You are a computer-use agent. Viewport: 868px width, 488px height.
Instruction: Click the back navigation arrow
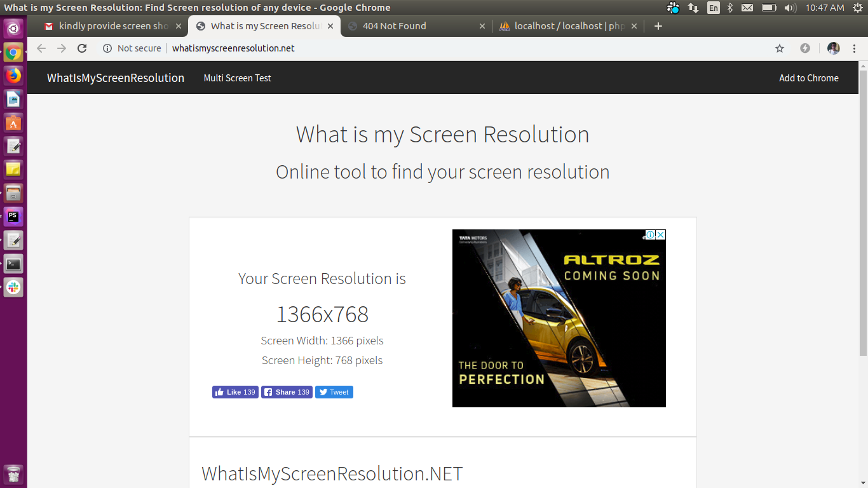41,48
